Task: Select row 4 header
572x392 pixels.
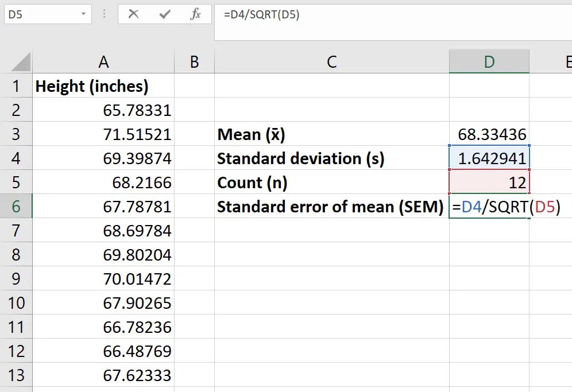Action: pos(16,158)
